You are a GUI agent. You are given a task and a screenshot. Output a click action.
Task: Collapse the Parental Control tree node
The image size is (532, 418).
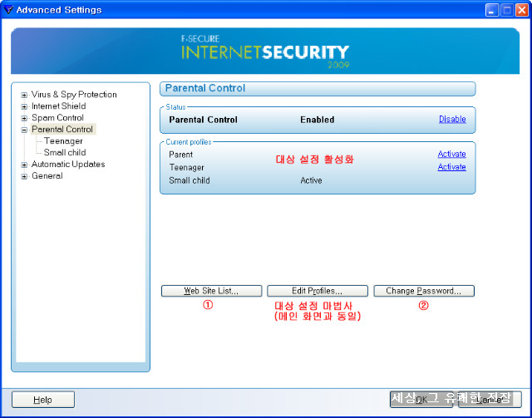(x=24, y=130)
